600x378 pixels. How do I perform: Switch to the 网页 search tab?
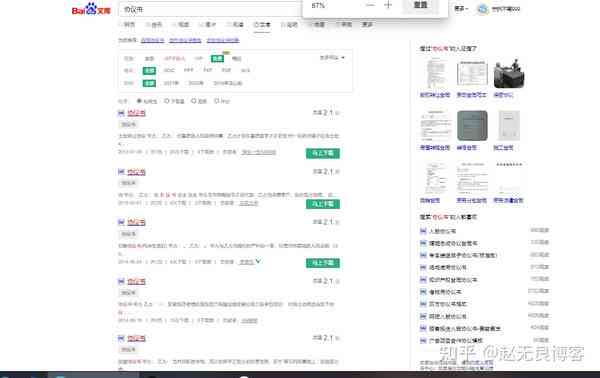(x=128, y=24)
